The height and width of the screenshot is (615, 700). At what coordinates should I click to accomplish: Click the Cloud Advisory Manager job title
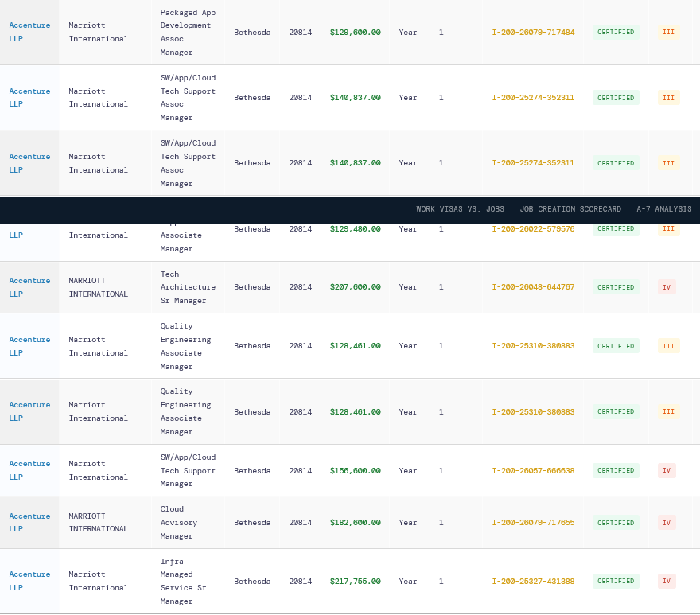178,523
